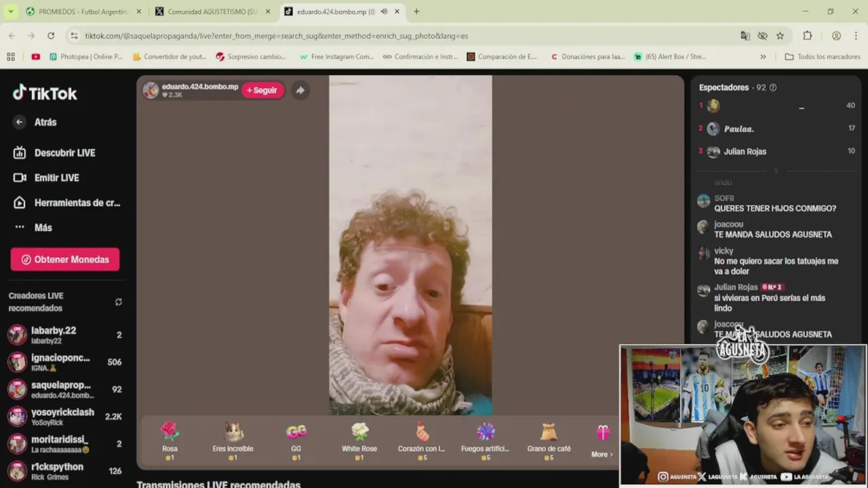This screenshot has width=868, height=488.
Task: Open Emitir LIVE section
Action: point(47,178)
